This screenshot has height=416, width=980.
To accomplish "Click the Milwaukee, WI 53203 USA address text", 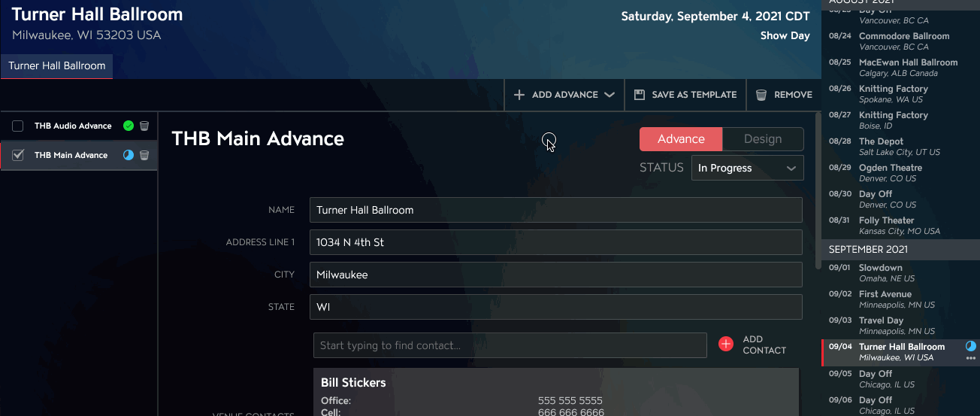I will coord(86,35).
